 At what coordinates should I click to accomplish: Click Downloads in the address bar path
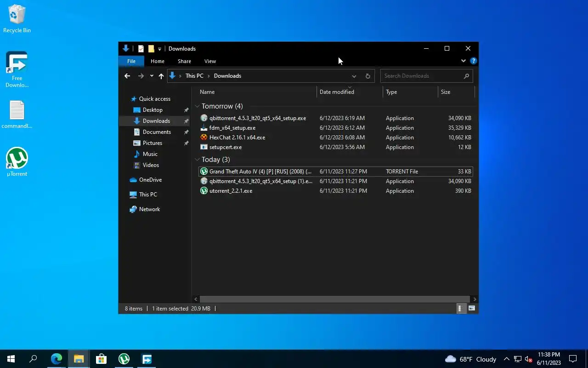click(227, 76)
